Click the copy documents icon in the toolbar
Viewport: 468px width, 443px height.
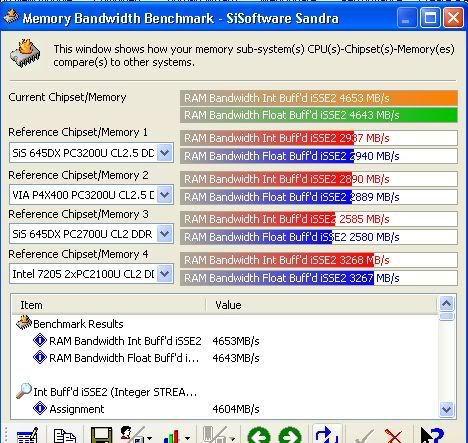pyautogui.click(x=64, y=435)
